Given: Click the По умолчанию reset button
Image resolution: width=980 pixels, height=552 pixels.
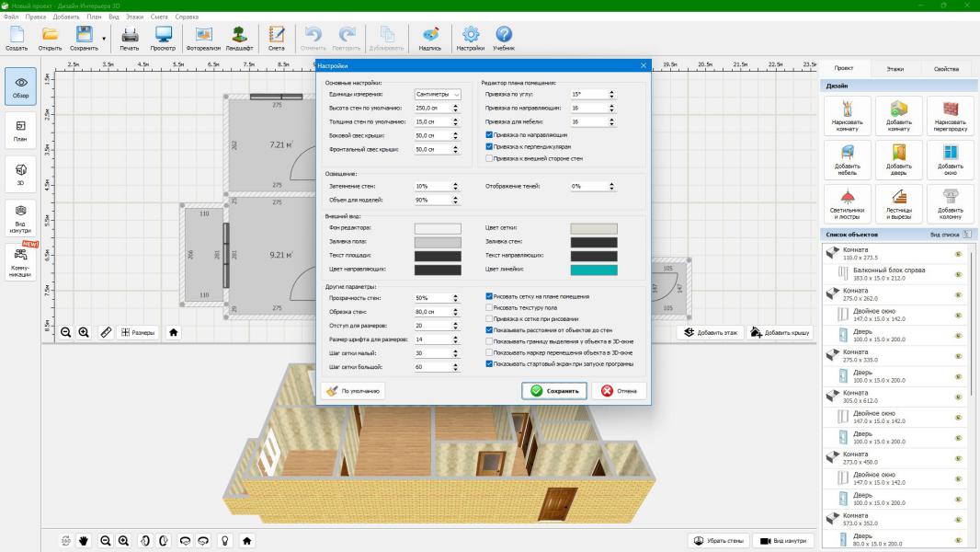Looking at the screenshot, I should coord(353,390).
